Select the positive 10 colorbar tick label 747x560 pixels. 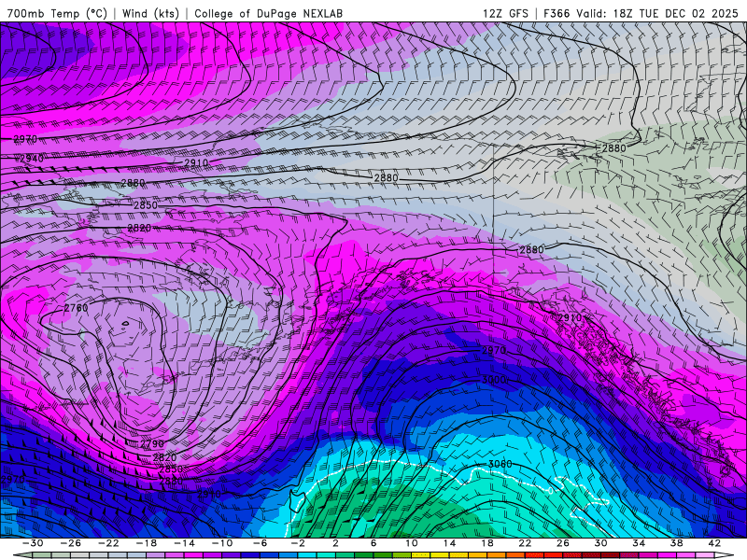(411, 543)
